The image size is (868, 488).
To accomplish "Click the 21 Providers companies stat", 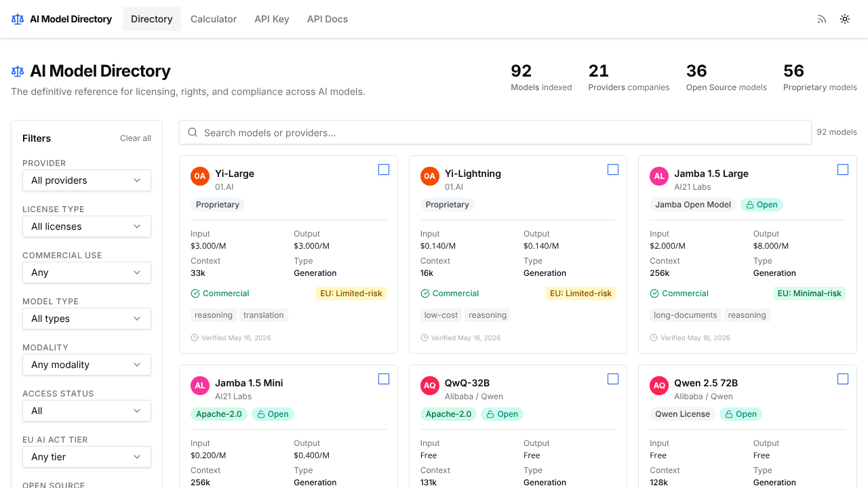I will (629, 77).
